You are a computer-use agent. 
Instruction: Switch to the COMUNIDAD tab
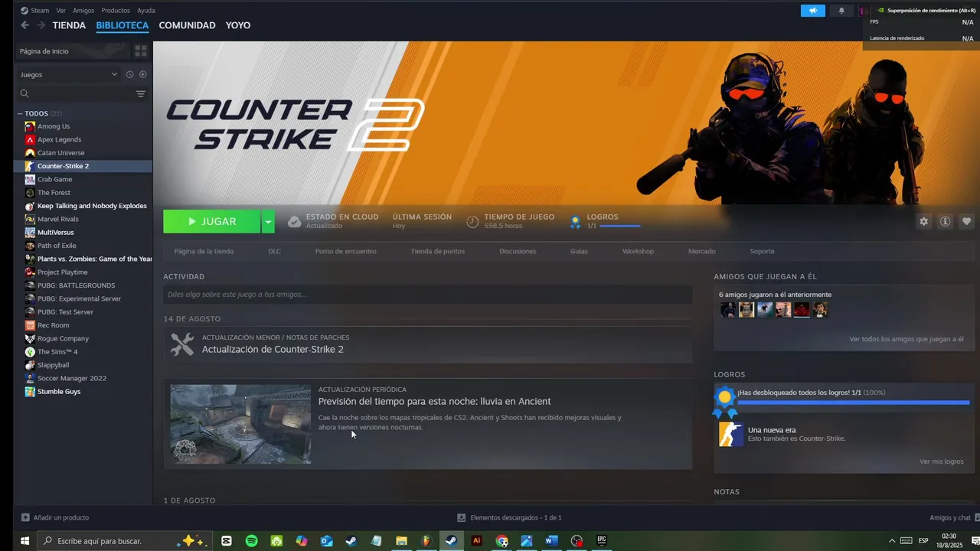point(187,25)
